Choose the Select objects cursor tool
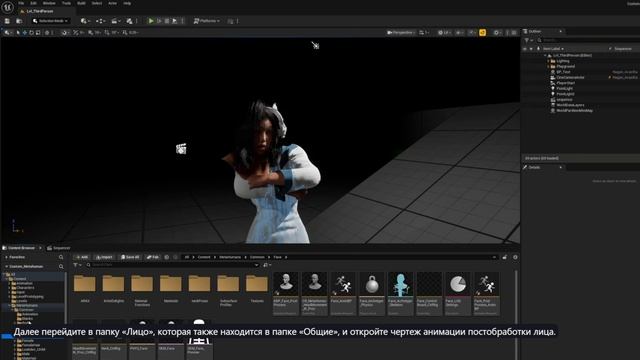Image resolution: width=640 pixels, height=360 pixels. tap(18, 32)
